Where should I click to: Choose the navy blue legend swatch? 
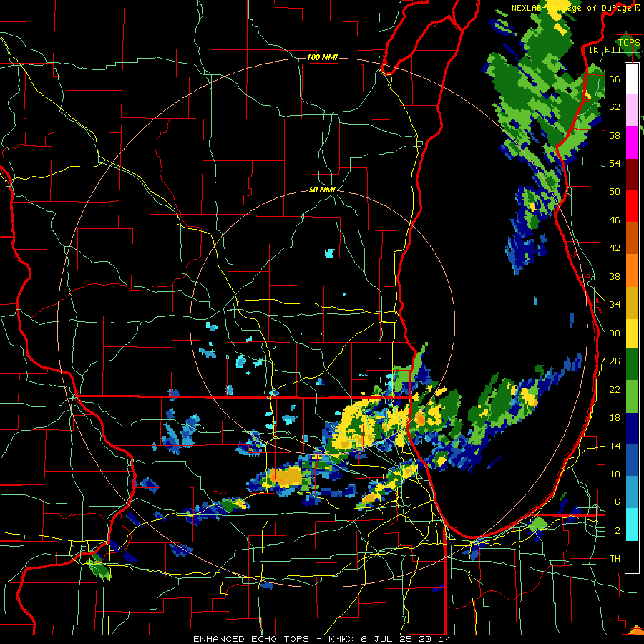[x=632, y=429]
